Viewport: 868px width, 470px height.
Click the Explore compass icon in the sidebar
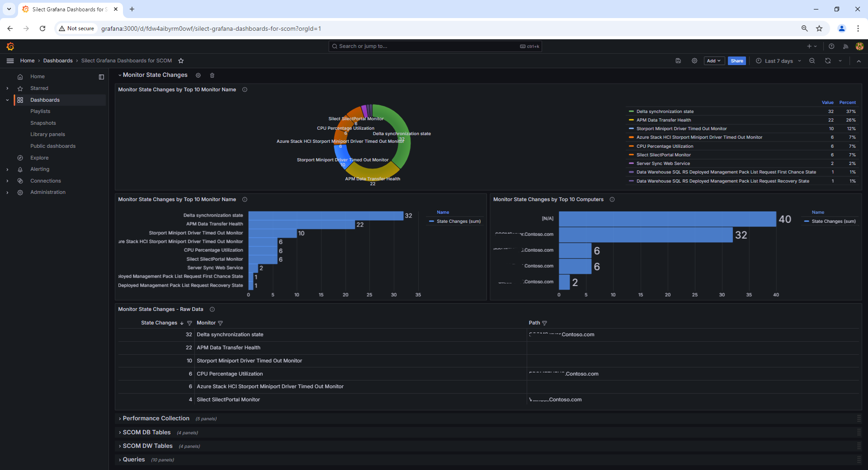(20, 158)
